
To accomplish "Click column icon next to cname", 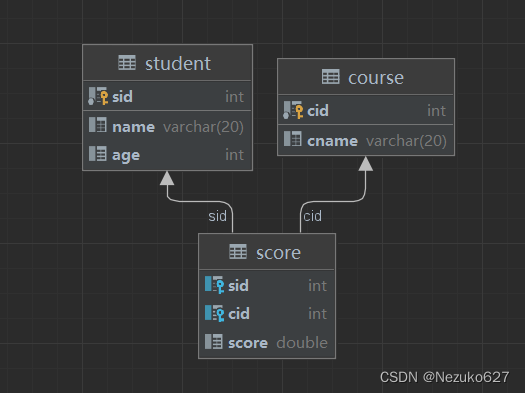I will [293, 139].
